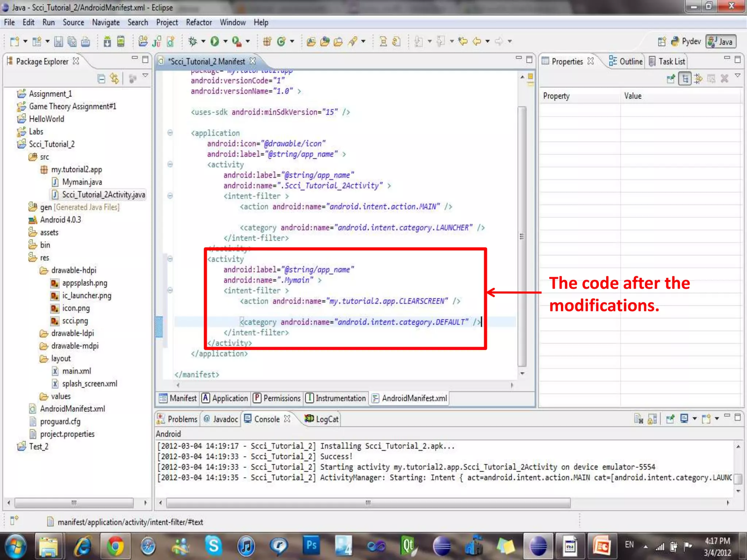This screenshot has width=747, height=560.
Task: Open the Back history dropdown arrow
Action: [487, 42]
